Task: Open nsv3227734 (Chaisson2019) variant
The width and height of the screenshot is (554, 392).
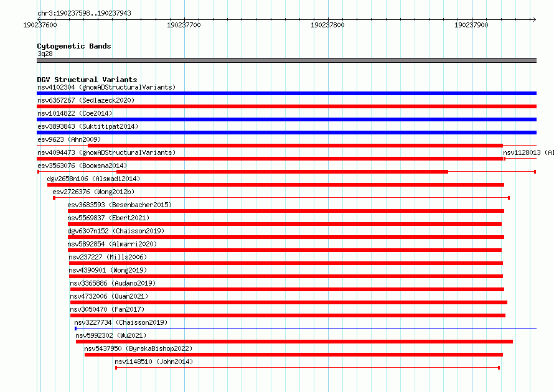Action: click(x=121, y=322)
